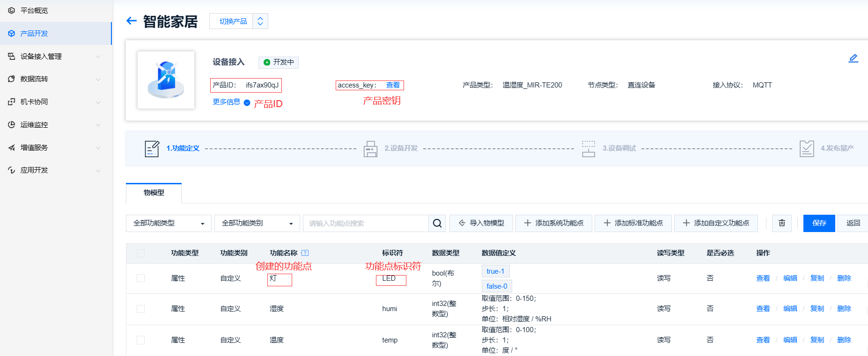868x356 pixels.
Task: Select the 物模型 tab
Action: 154,193
